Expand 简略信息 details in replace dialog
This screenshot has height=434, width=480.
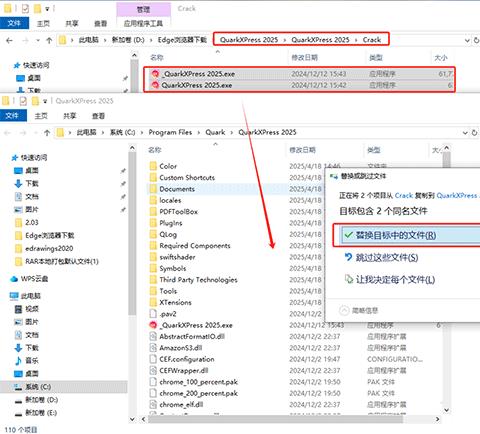(359, 311)
